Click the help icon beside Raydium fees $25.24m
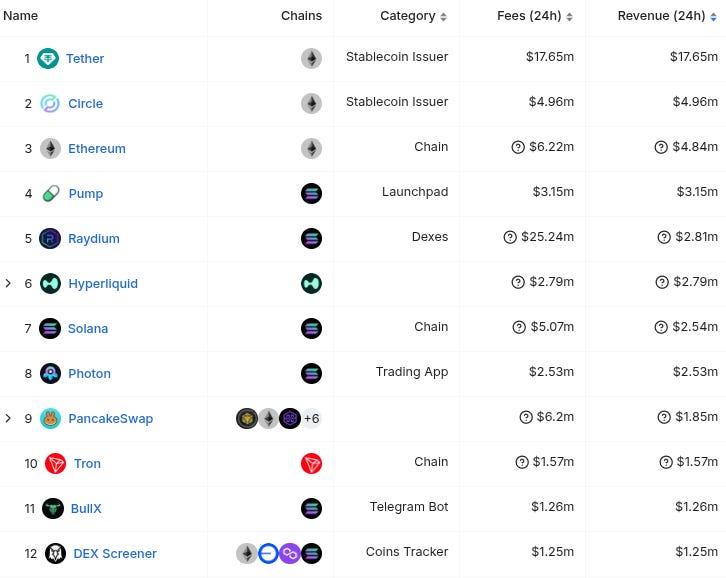This screenshot has height=578, width=726. tap(510, 237)
